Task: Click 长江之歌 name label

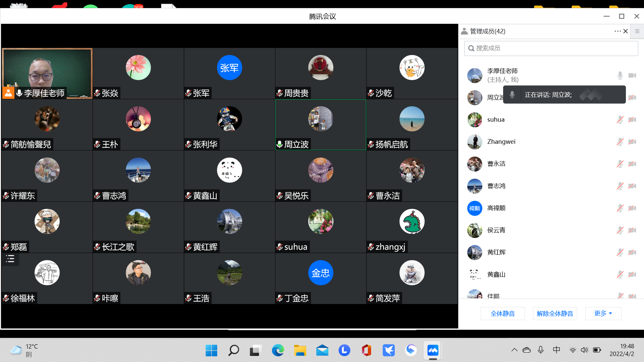Action: [x=118, y=247]
